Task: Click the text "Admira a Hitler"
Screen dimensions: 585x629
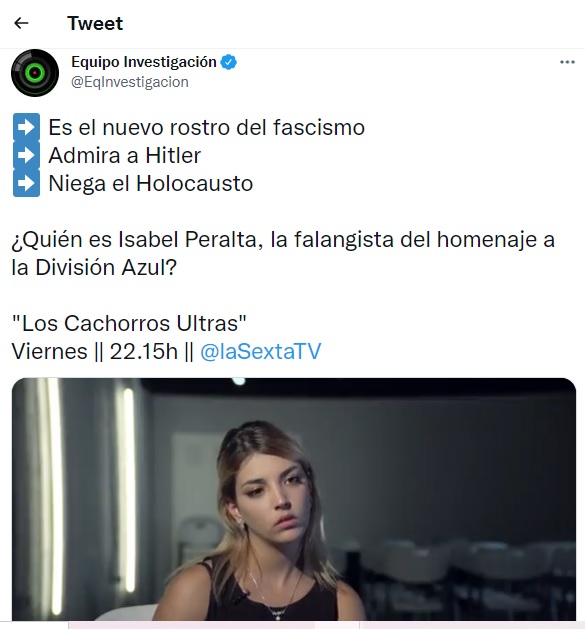Action: (124, 156)
